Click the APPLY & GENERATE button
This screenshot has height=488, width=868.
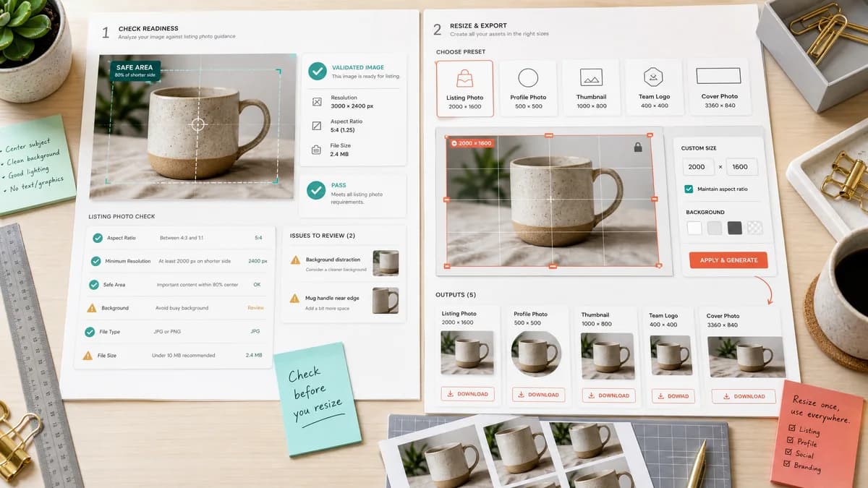pyautogui.click(x=728, y=260)
